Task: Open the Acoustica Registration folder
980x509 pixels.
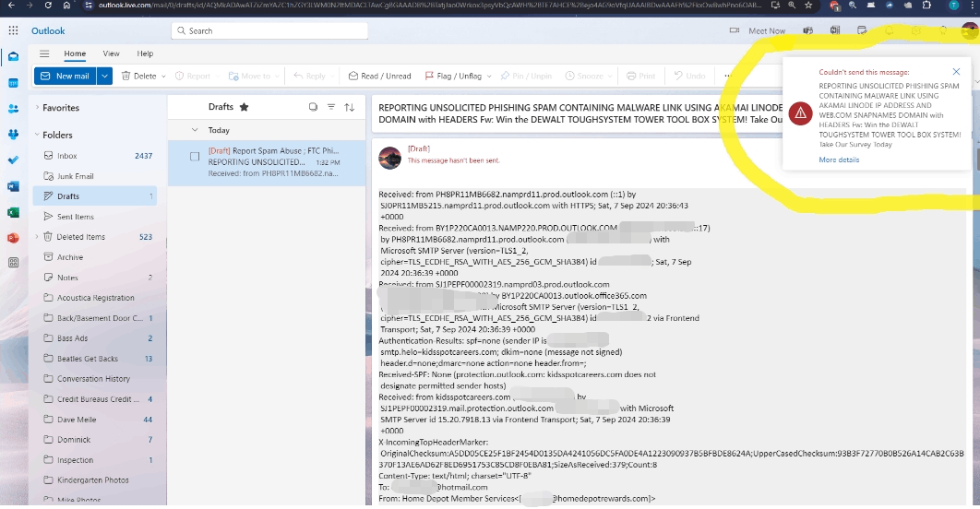Action: tap(94, 298)
